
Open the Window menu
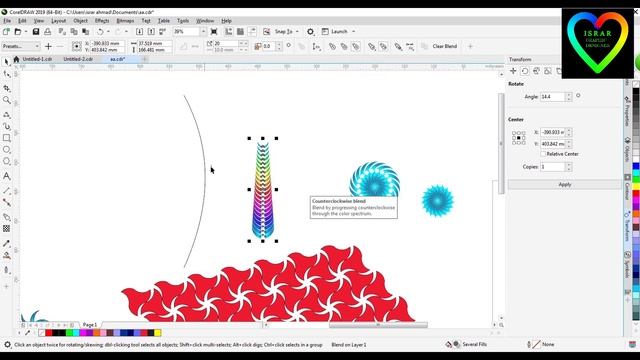tap(205, 20)
